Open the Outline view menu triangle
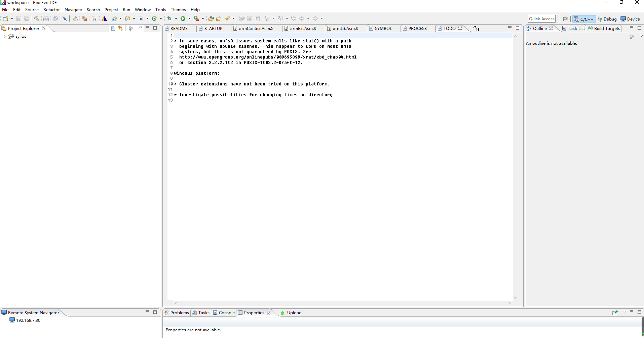Image resolution: width=644 pixels, height=338 pixels. pyautogui.click(x=641, y=36)
